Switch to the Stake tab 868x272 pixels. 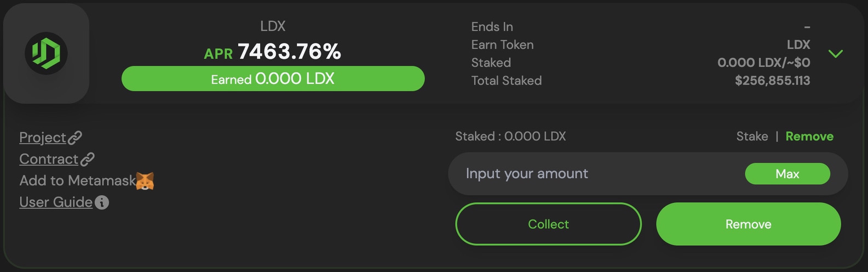752,137
